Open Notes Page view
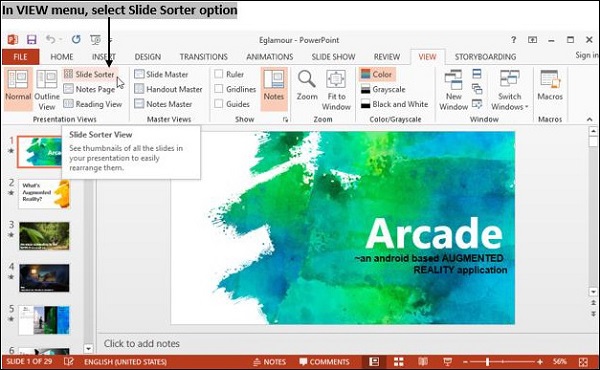The height and width of the screenshot is (370, 600). 90,89
